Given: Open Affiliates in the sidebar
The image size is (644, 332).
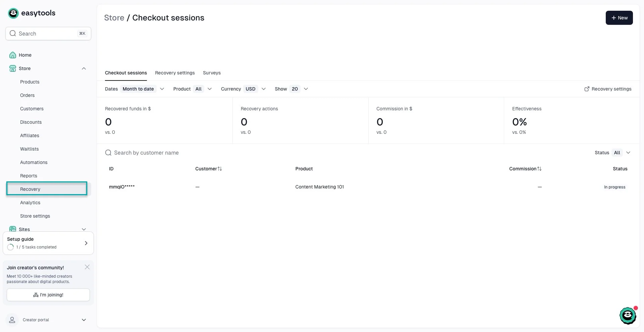Looking at the screenshot, I should (30, 135).
